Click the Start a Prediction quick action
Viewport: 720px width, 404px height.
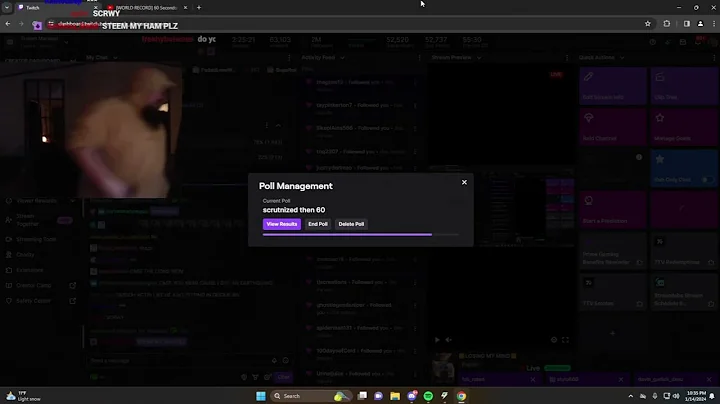tap(613, 210)
